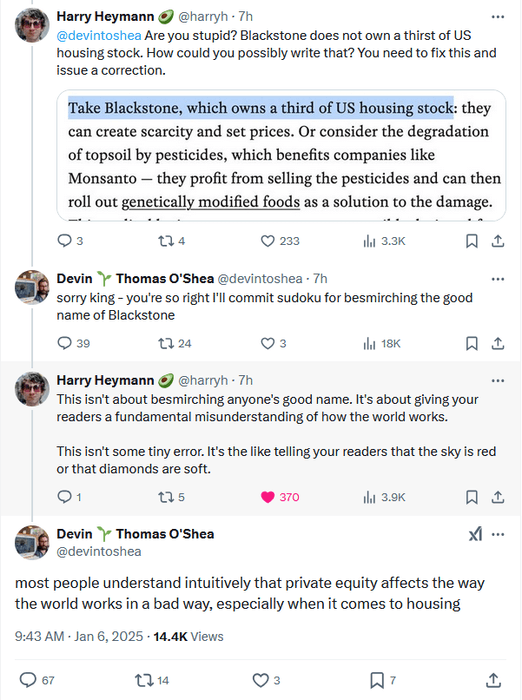Image resolution: width=522 pixels, height=700 pixels.
Task: Open the @devintoshea mention link
Action: pos(99,35)
